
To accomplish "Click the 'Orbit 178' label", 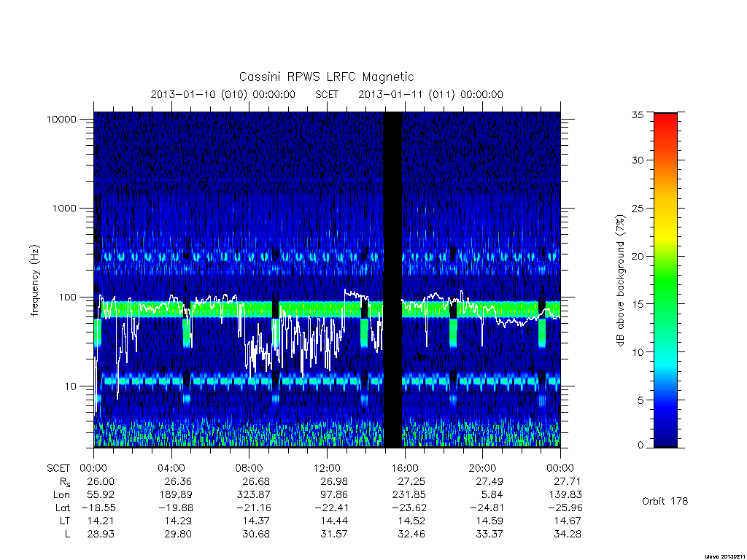I will 665,501.
